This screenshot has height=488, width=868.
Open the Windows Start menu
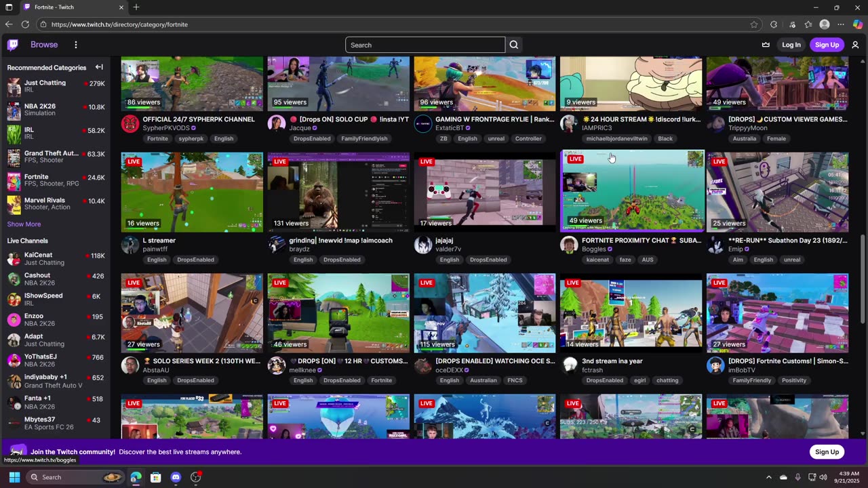point(14,477)
